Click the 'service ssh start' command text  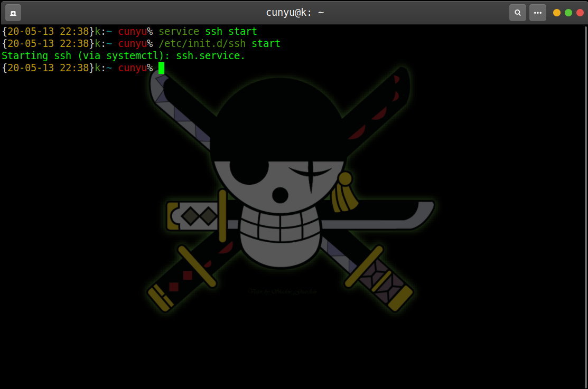[208, 32]
